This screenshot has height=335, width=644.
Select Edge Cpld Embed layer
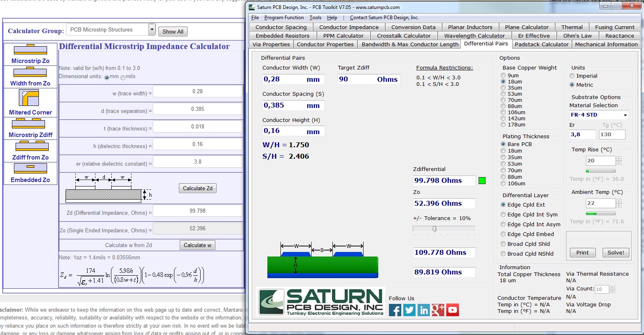pos(503,234)
